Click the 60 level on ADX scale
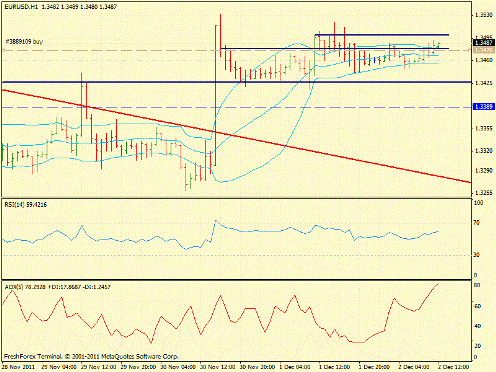The image size is (496, 372). [x=477, y=306]
